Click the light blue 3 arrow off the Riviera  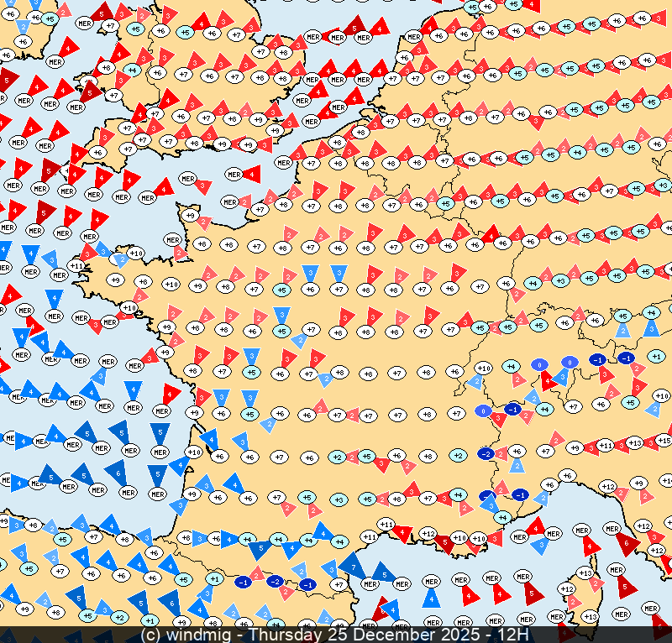pyautogui.click(x=538, y=546)
